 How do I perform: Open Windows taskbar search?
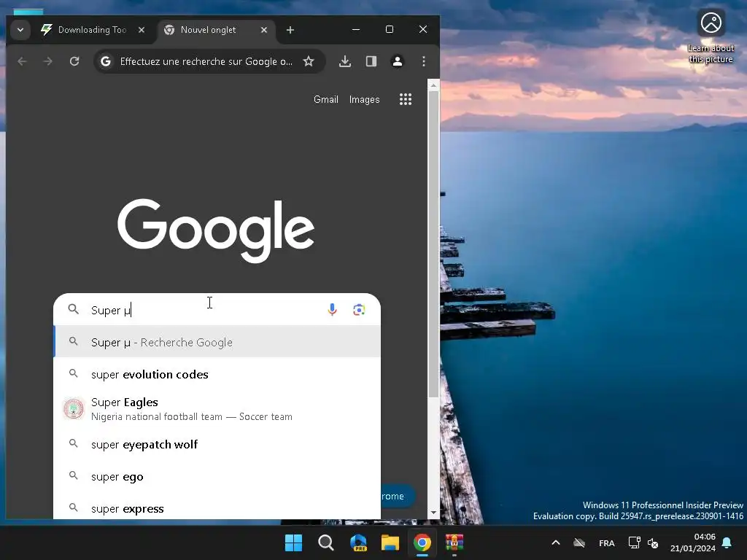(x=326, y=542)
